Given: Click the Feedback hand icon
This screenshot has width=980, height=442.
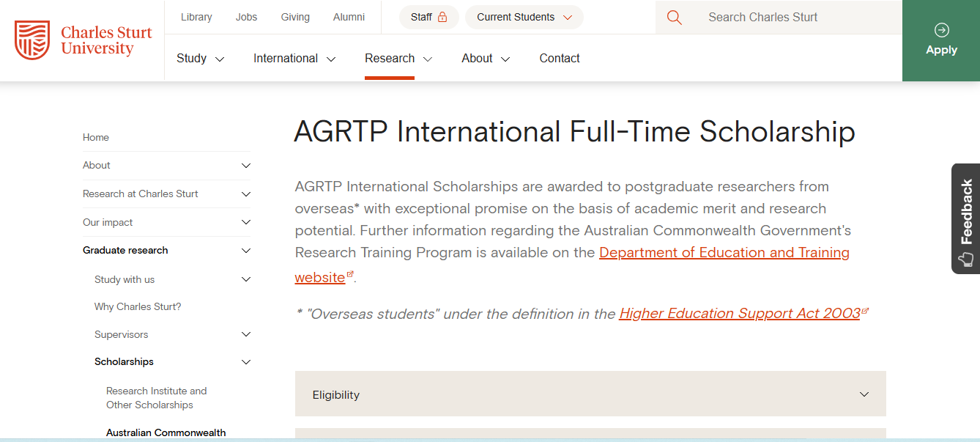Looking at the screenshot, I should point(966,259).
